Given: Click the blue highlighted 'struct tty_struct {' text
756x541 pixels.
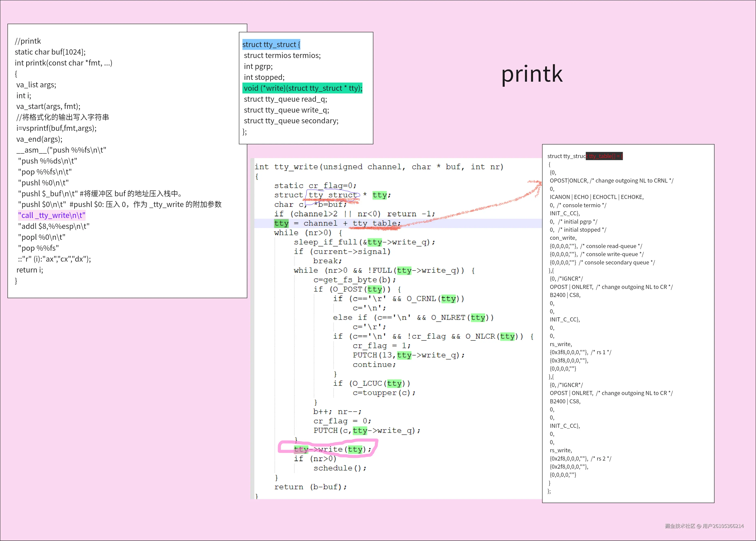Looking at the screenshot, I should click(x=271, y=44).
